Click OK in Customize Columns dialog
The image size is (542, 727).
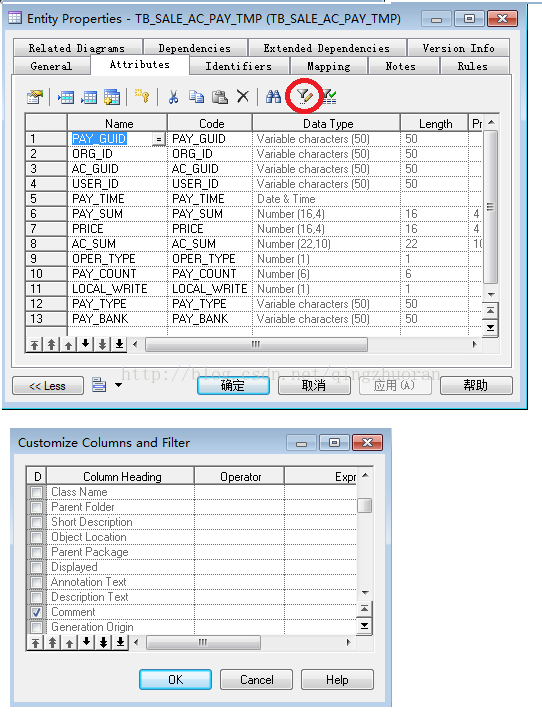pyautogui.click(x=176, y=680)
